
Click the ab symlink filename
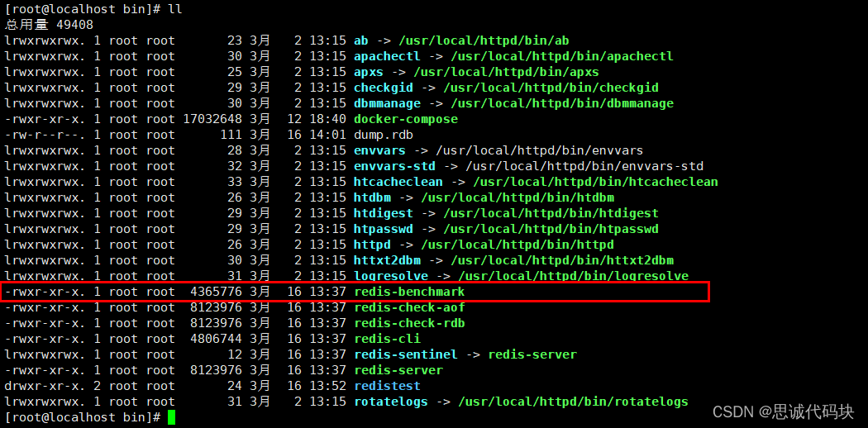[x=361, y=40]
